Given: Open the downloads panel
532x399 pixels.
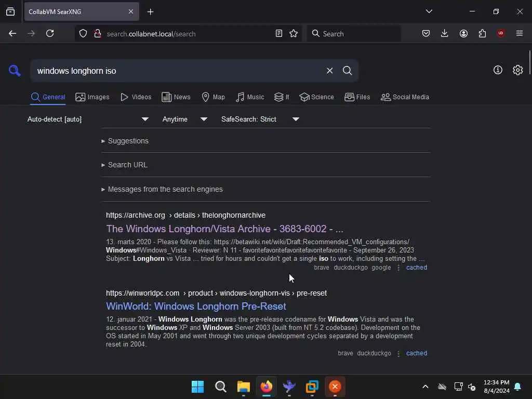Looking at the screenshot, I should click(x=445, y=33).
